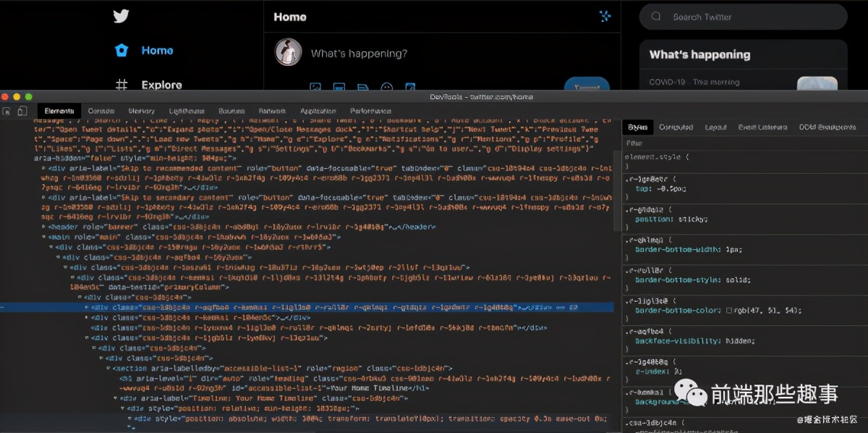
Task: Click the What's happening tweet input
Action: pos(359,54)
